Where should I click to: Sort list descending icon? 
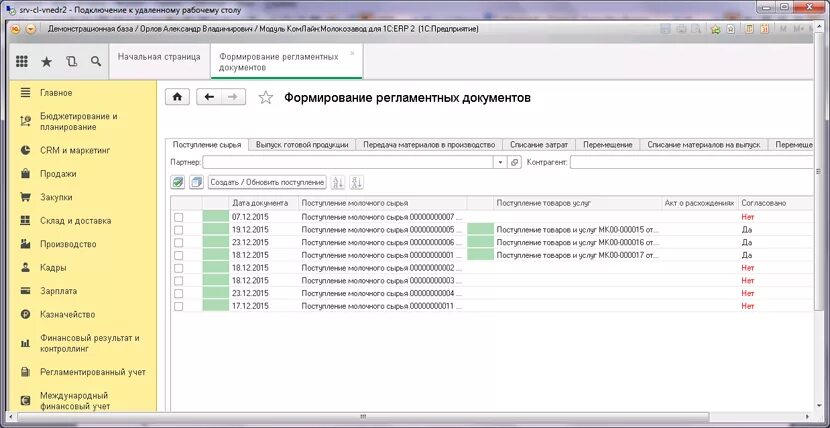click(x=357, y=182)
